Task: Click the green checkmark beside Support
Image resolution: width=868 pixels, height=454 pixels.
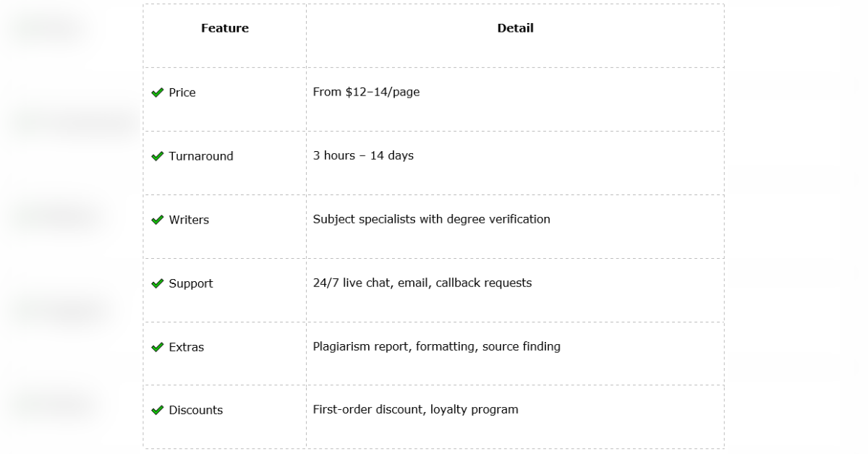Action: [x=157, y=283]
